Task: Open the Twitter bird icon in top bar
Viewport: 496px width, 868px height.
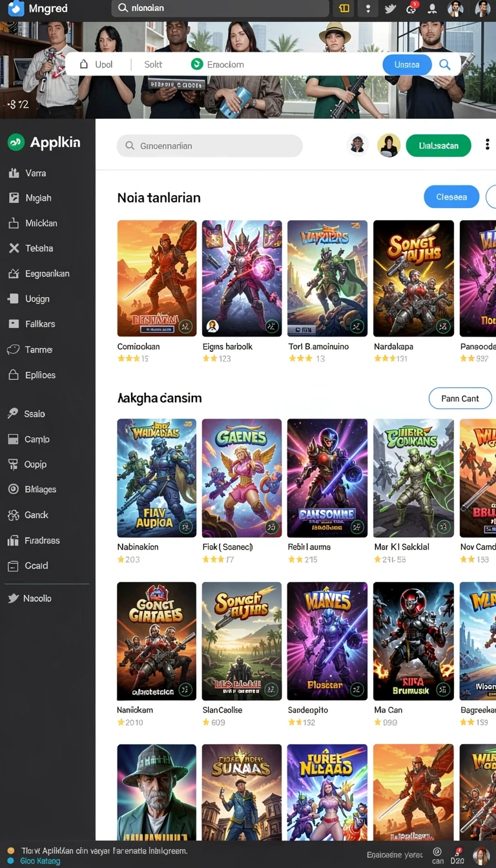Action: coord(390,8)
